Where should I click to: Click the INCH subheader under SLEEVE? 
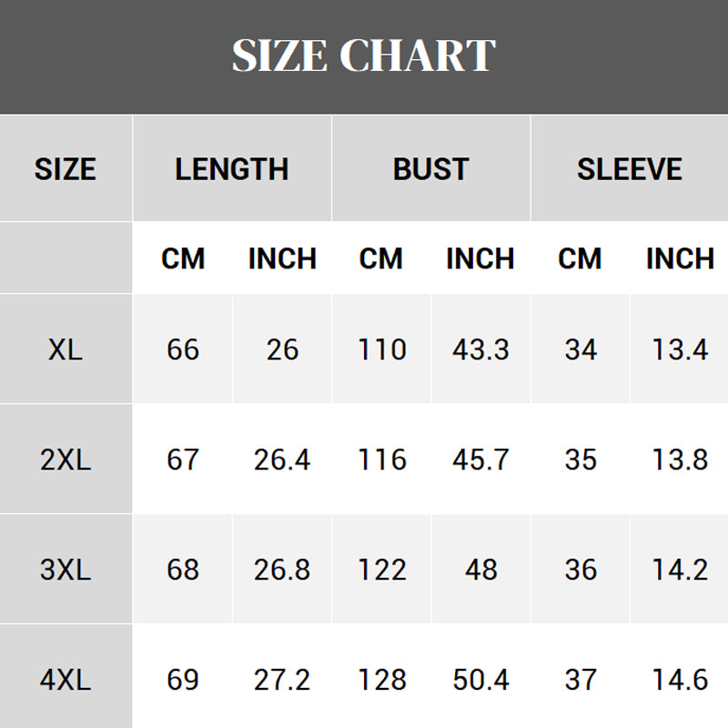point(680,258)
